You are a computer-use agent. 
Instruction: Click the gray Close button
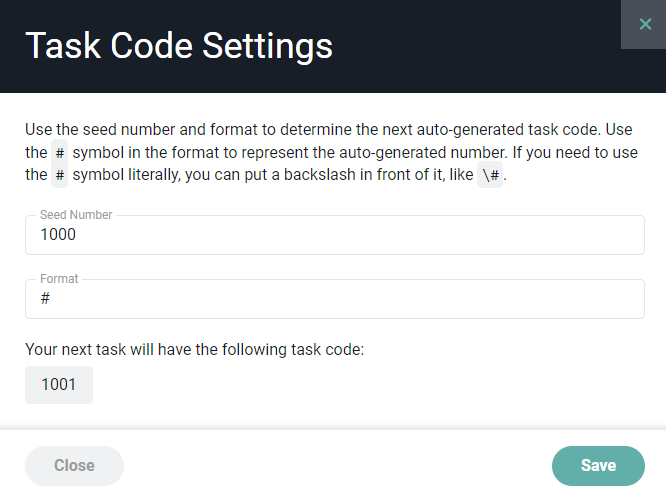[74, 466]
